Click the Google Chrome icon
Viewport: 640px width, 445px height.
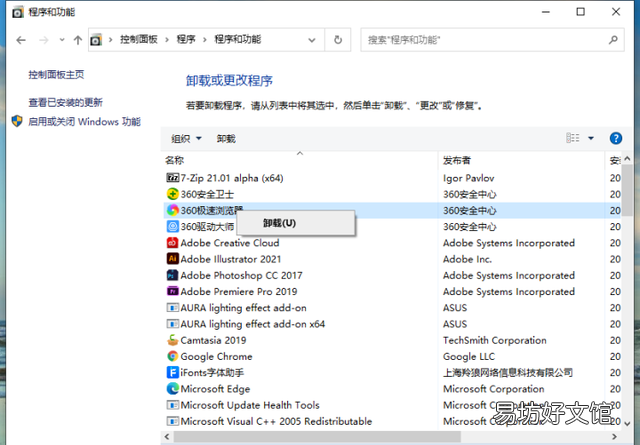[173, 356]
